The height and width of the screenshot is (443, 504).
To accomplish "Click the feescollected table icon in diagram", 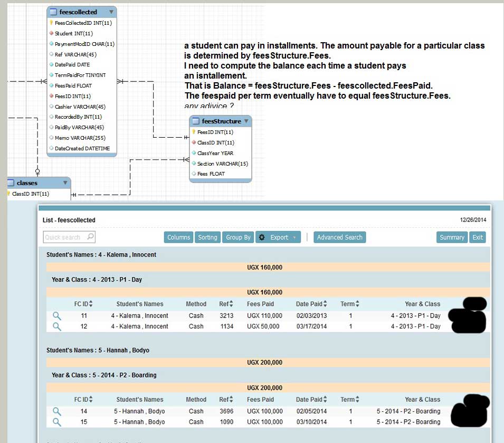I will point(53,12).
